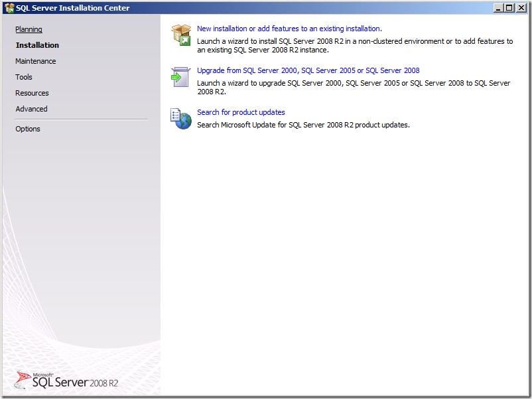Click text 'Search Microsoft Update for SQL Server 2008 R2'
The width and height of the screenshot is (532, 399).
tap(275, 125)
